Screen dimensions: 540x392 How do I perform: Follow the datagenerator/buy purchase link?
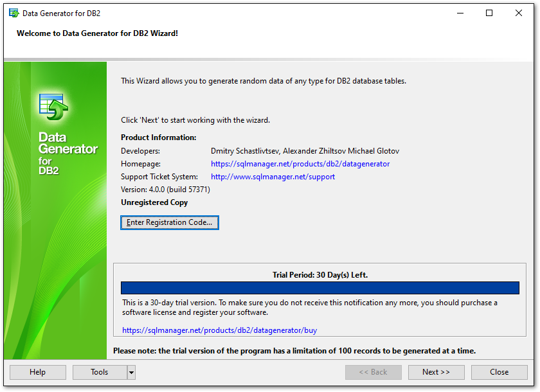[219, 330]
